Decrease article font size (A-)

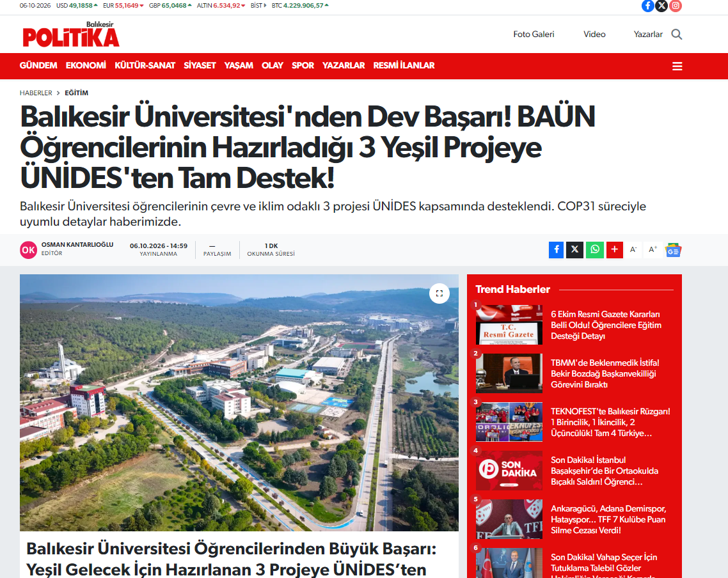[633, 249]
